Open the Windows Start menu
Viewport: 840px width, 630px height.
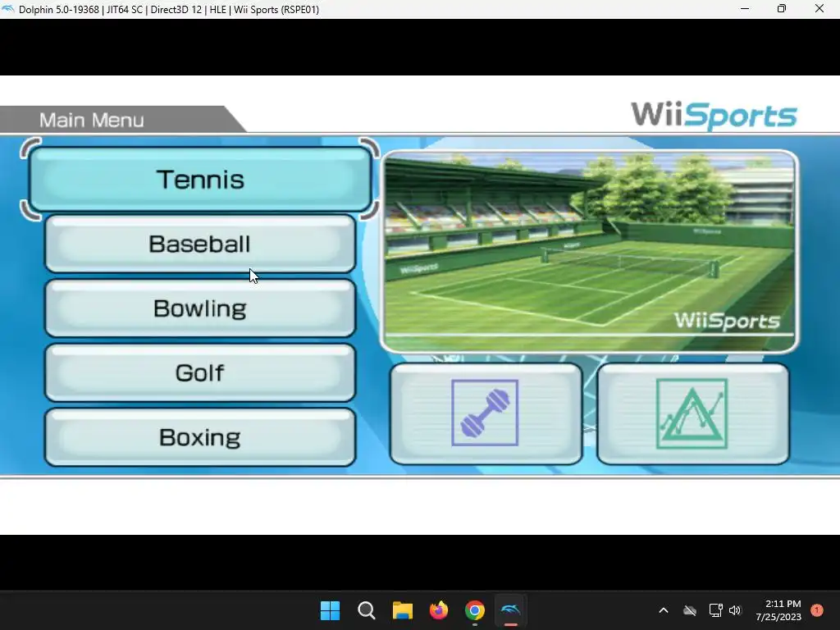click(x=330, y=610)
